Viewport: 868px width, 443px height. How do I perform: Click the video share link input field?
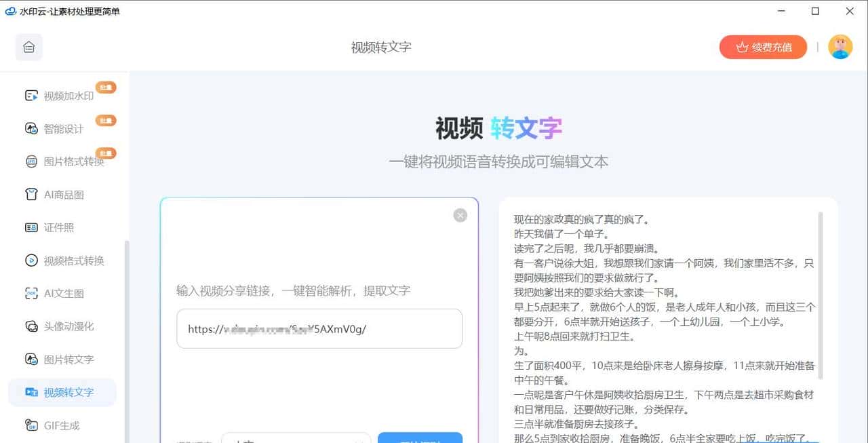[x=319, y=329]
